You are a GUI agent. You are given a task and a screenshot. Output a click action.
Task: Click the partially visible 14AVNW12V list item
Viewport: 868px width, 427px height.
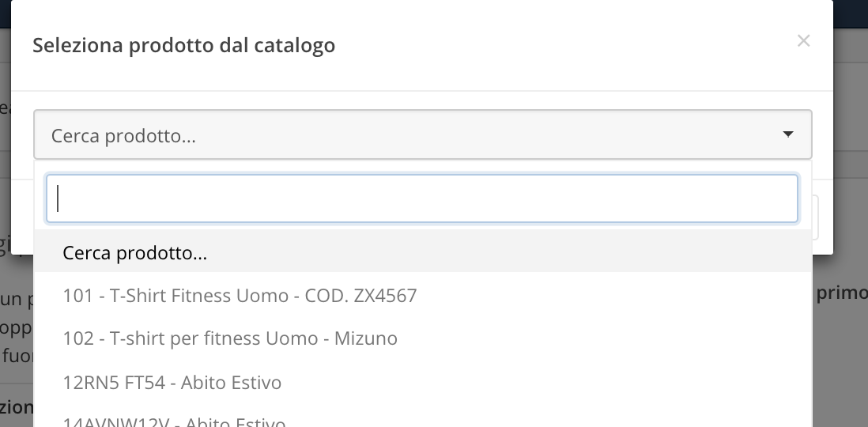[174, 421]
